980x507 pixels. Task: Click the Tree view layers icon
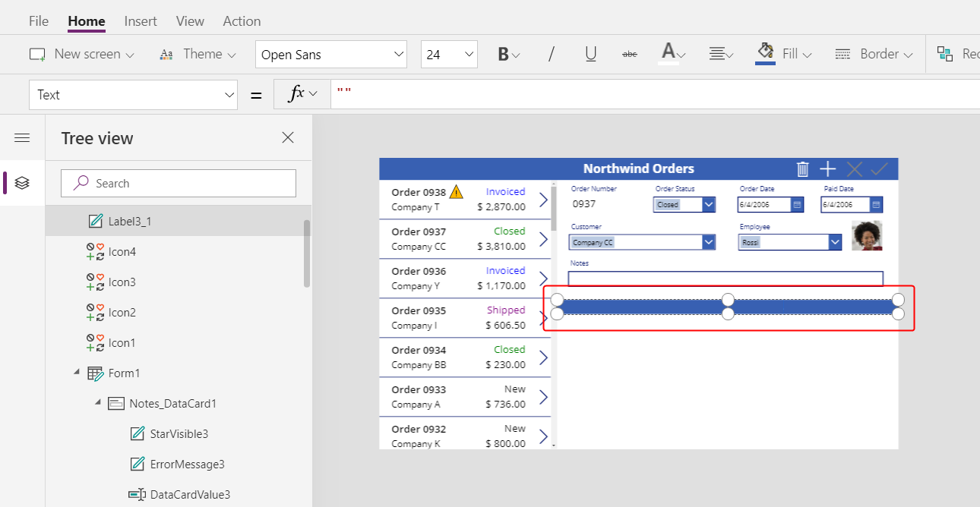(22, 183)
